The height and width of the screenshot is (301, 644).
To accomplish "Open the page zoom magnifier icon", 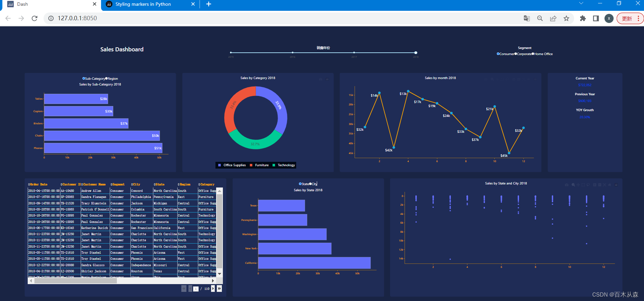I will pos(540,18).
